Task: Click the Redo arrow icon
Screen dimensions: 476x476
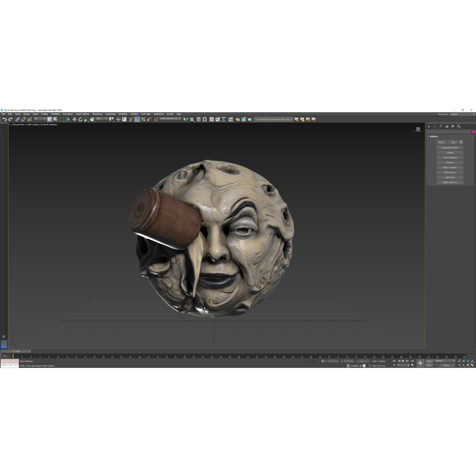Action: click(10, 119)
